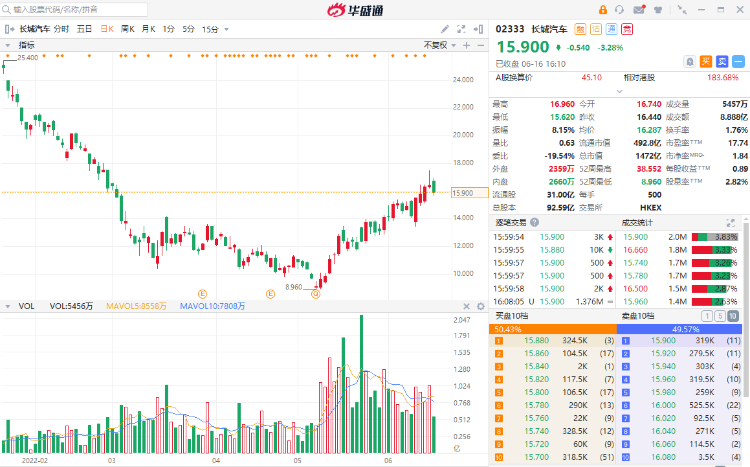Expand more timeframes dropdown after 15分

click(x=226, y=29)
